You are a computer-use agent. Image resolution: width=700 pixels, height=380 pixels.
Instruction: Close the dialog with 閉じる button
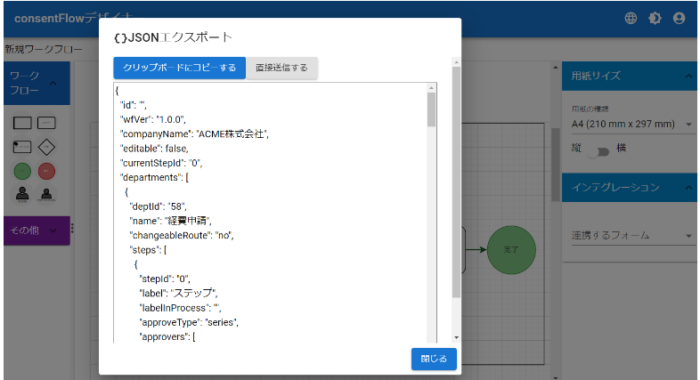434,359
